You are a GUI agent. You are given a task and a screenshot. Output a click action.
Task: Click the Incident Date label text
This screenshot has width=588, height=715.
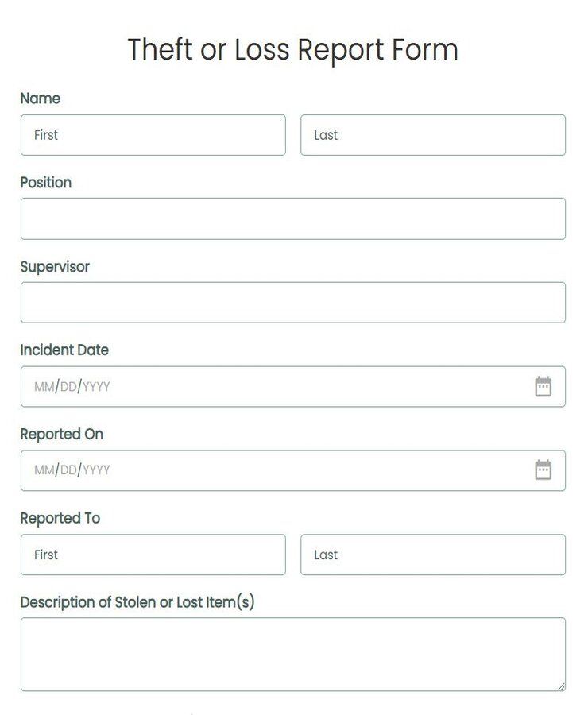pos(64,350)
